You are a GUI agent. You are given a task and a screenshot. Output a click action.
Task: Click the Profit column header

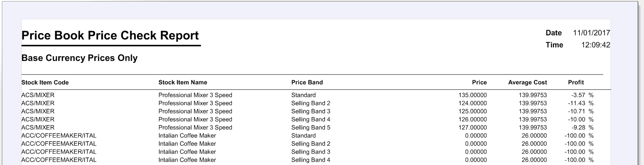[x=576, y=82]
